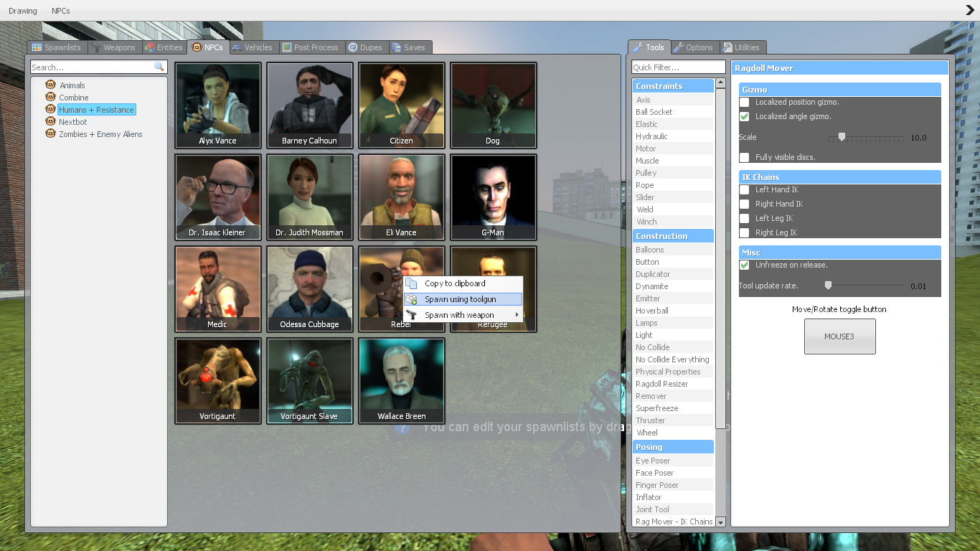Toggle the Left Hand IK checkbox
The width and height of the screenshot is (980, 551).
(x=745, y=189)
